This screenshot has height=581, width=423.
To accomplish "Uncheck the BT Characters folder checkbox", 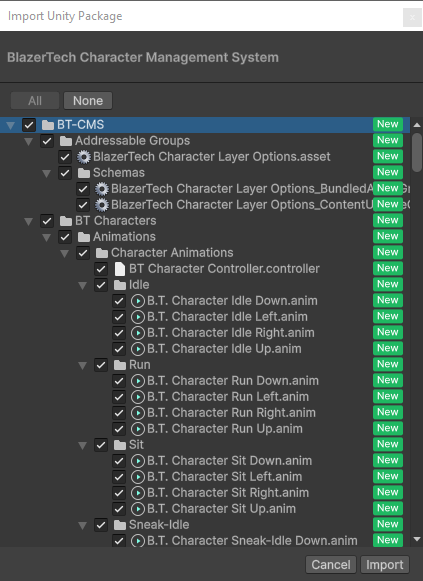I will tap(47, 221).
